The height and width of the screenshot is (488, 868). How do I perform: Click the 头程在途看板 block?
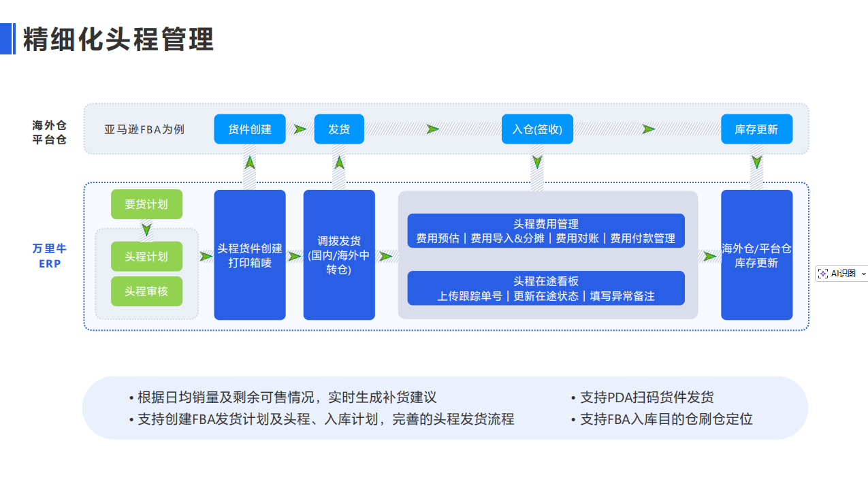coord(546,288)
